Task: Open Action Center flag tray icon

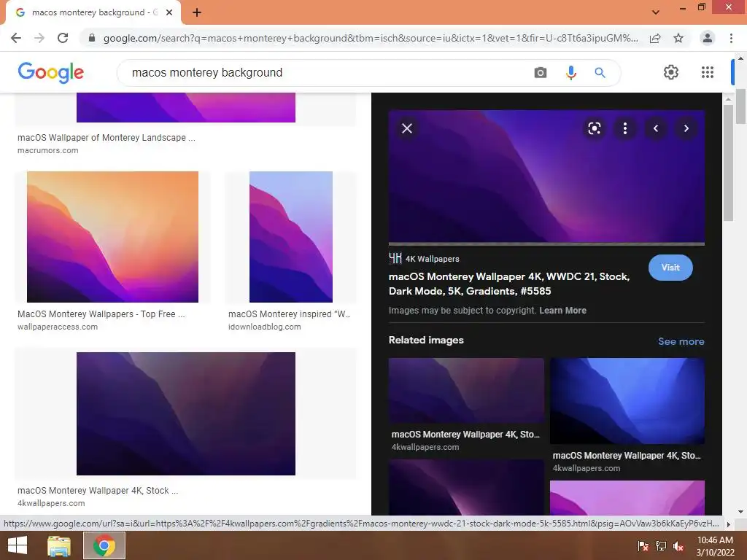Action: 643,546
